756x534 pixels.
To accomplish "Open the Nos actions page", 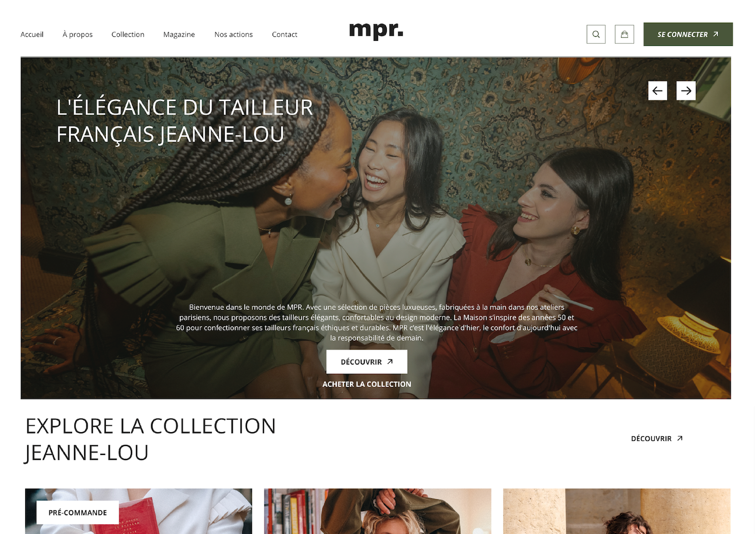I will [233, 34].
